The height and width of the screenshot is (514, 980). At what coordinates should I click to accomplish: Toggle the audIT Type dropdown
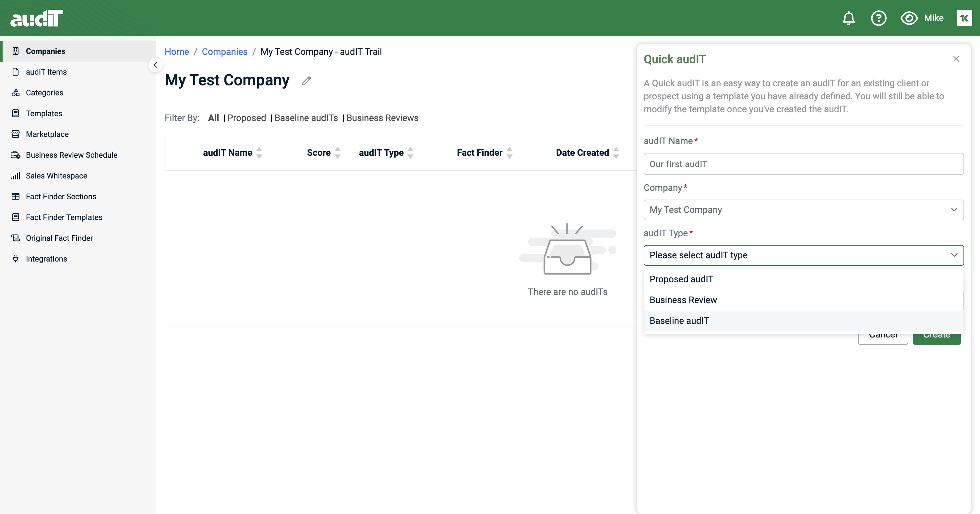pyautogui.click(x=804, y=255)
